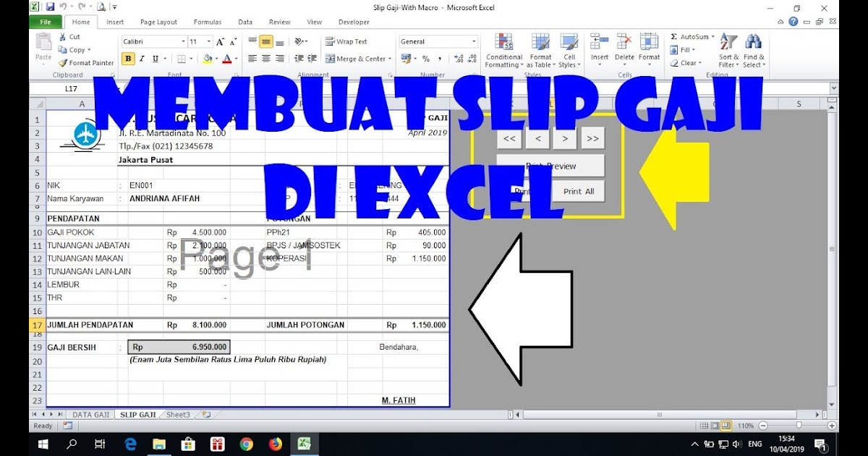Click the Save icon in quick access toolbar
This screenshot has height=456, width=868.
click(x=50, y=7)
